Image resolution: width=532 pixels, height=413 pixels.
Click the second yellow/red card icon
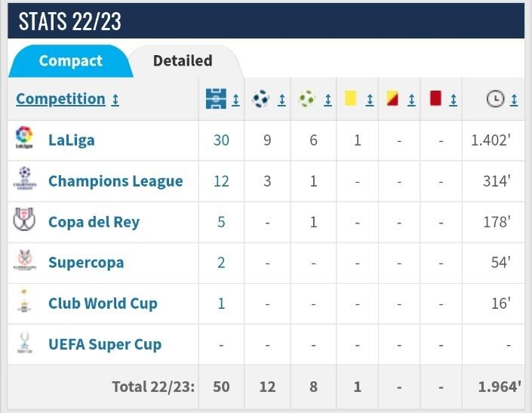392,99
